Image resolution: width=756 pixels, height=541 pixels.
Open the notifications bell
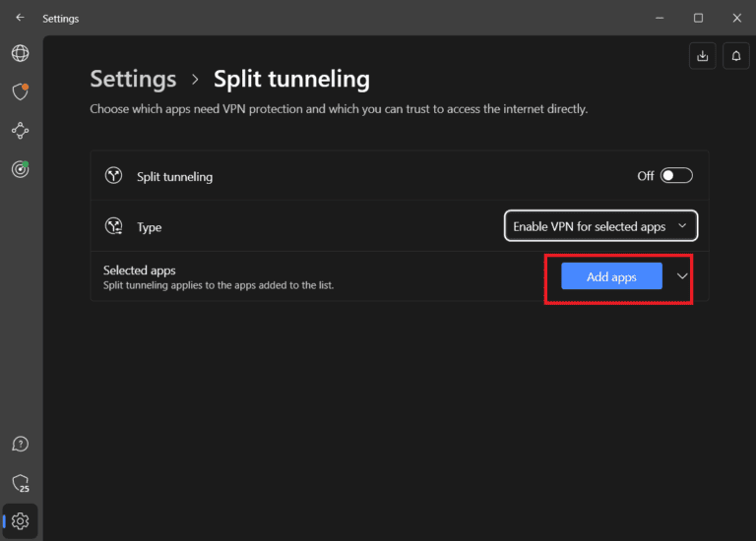click(x=735, y=56)
